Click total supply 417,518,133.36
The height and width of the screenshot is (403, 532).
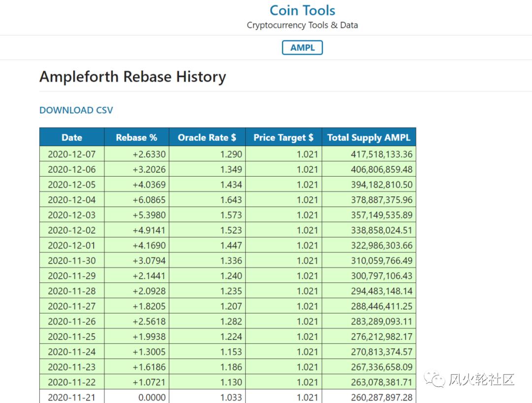point(382,154)
